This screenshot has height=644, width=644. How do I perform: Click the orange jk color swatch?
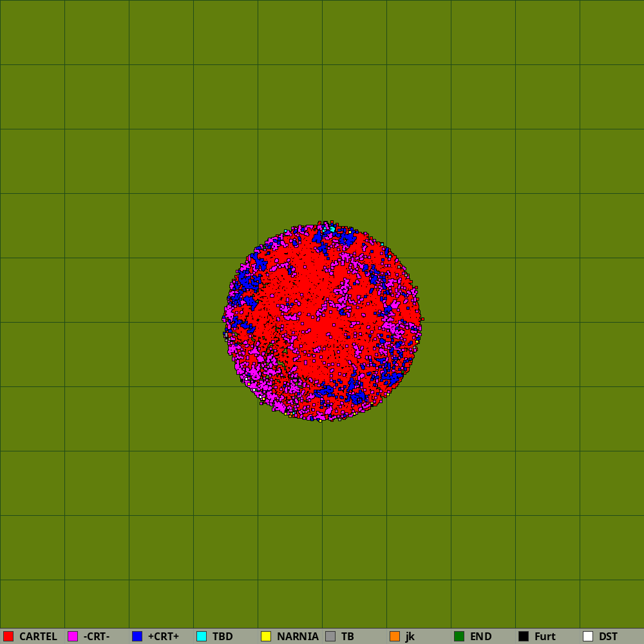coord(395,636)
